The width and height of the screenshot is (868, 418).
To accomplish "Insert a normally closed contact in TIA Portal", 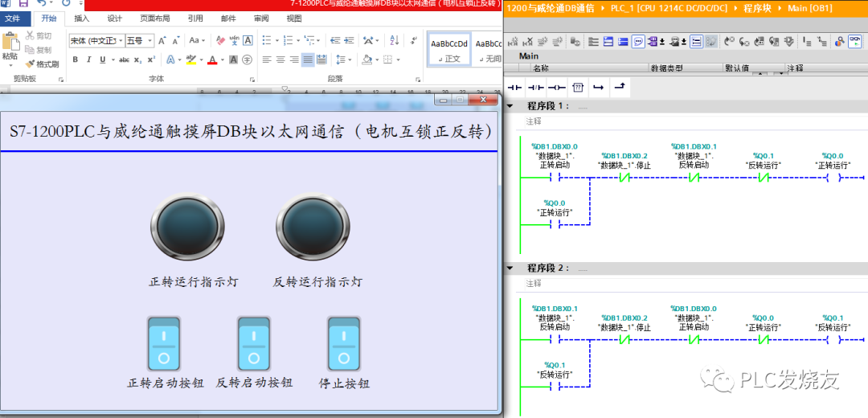I will 536,88.
